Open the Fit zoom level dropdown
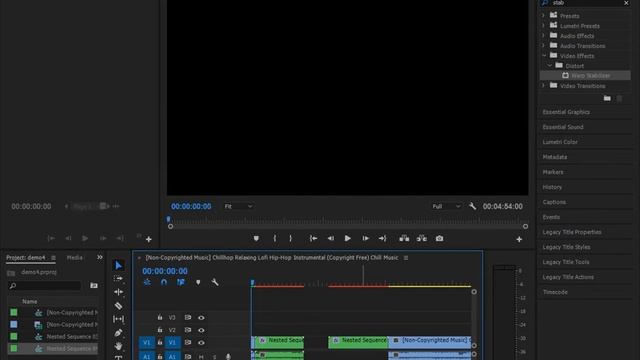This screenshot has height=360, width=640. click(238, 206)
